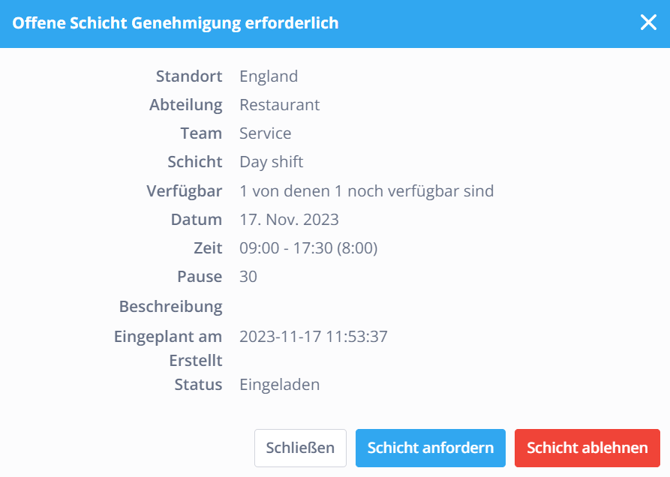Click the dialog title Offene Schicht Genehmigung erforderlich

(175, 23)
